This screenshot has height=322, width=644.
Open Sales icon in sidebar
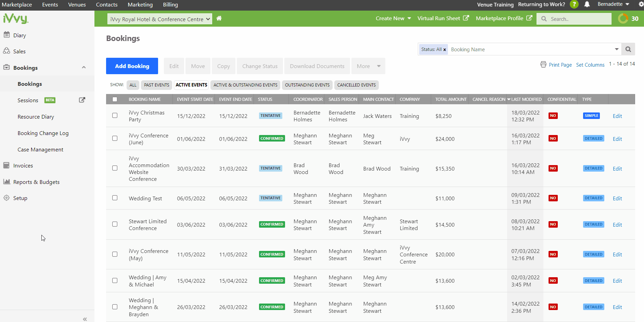pos(7,51)
